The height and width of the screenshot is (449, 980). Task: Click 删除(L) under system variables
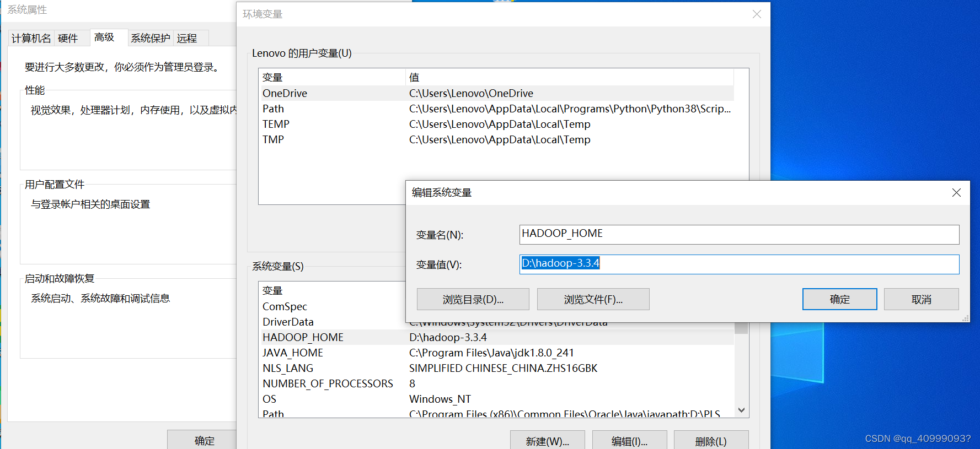pos(711,441)
